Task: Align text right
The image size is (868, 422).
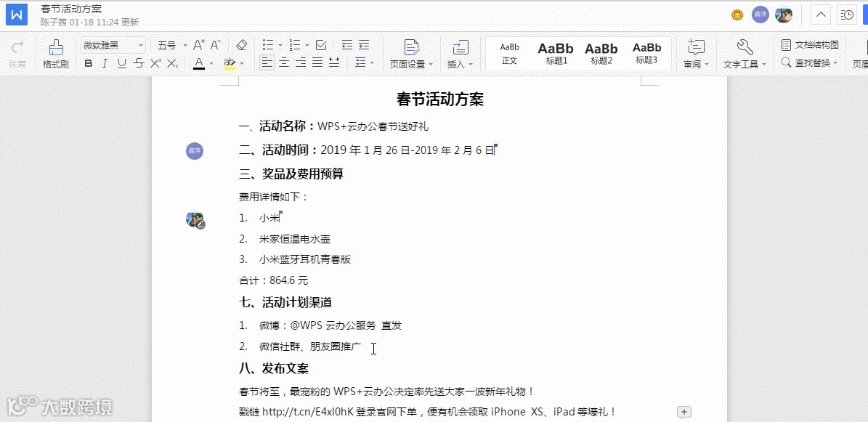Action: tap(301, 62)
